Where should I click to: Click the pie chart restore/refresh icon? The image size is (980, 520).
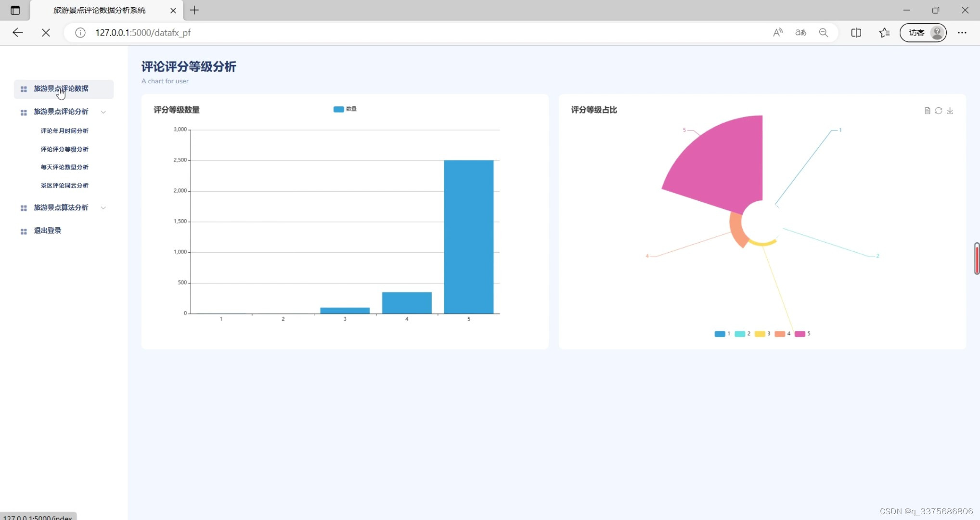(x=939, y=111)
